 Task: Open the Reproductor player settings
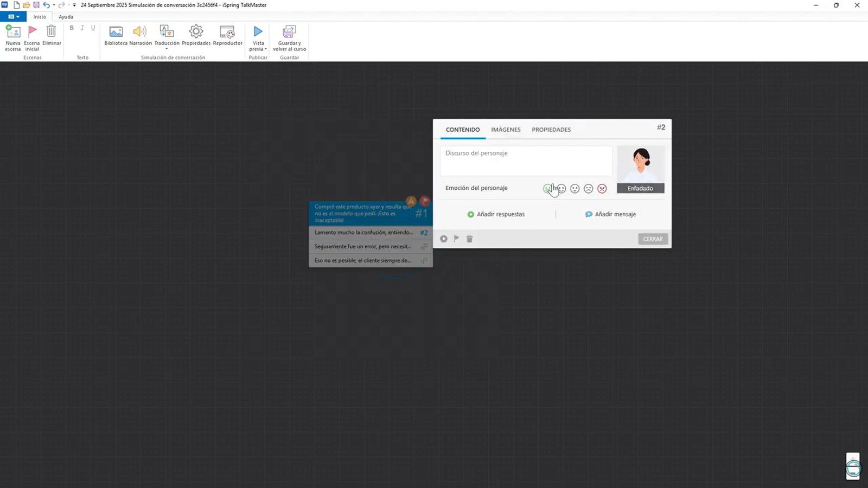point(227,35)
